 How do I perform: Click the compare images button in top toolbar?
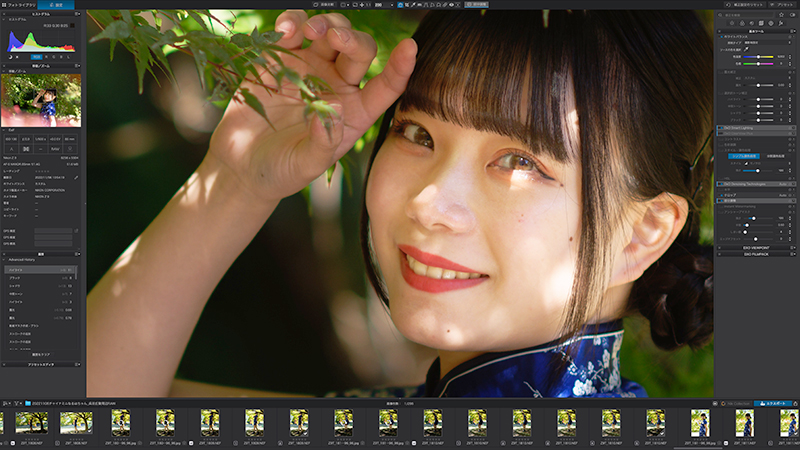click(x=324, y=5)
